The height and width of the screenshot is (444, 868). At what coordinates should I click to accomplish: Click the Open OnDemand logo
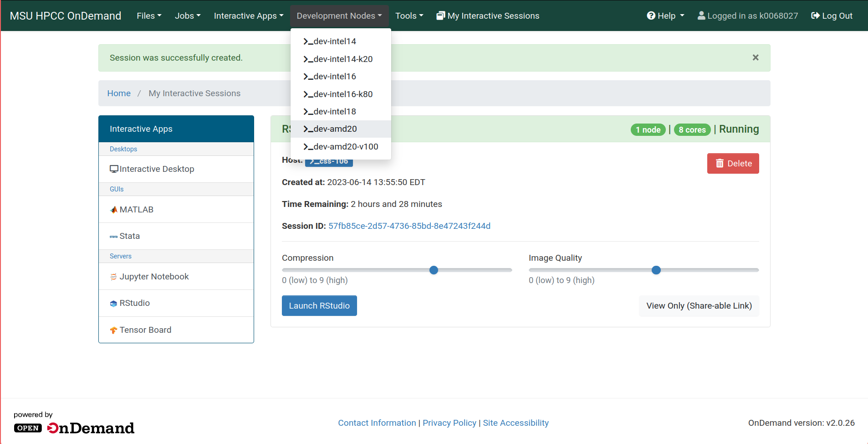coord(74,428)
